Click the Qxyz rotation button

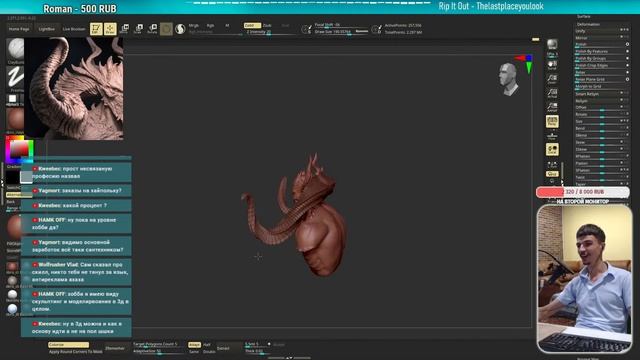552,174
